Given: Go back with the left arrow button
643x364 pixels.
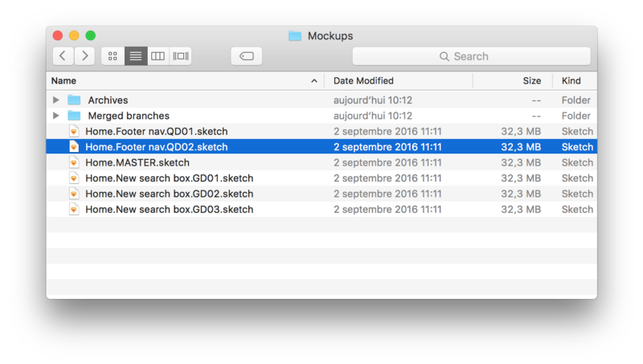Looking at the screenshot, I should [63, 55].
